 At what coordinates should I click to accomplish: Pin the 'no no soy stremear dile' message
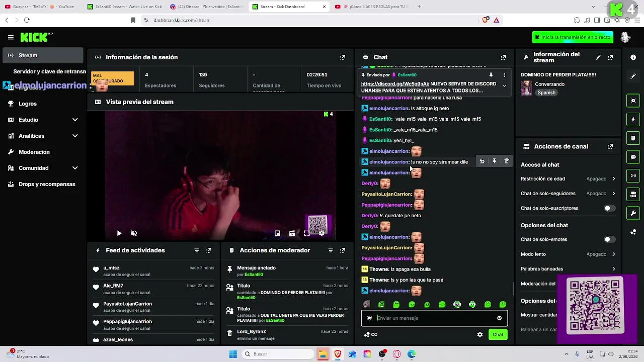(x=494, y=161)
